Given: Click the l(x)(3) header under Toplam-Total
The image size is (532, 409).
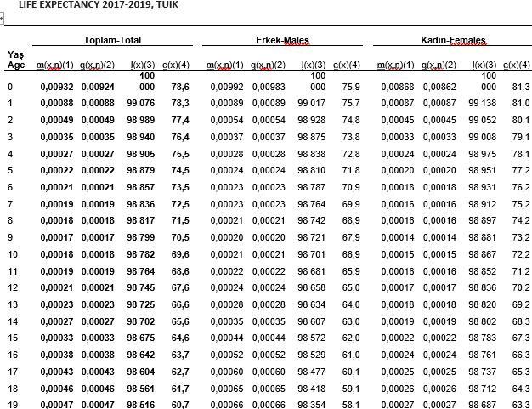Looking at the screenshot, I should pos(140,65).
